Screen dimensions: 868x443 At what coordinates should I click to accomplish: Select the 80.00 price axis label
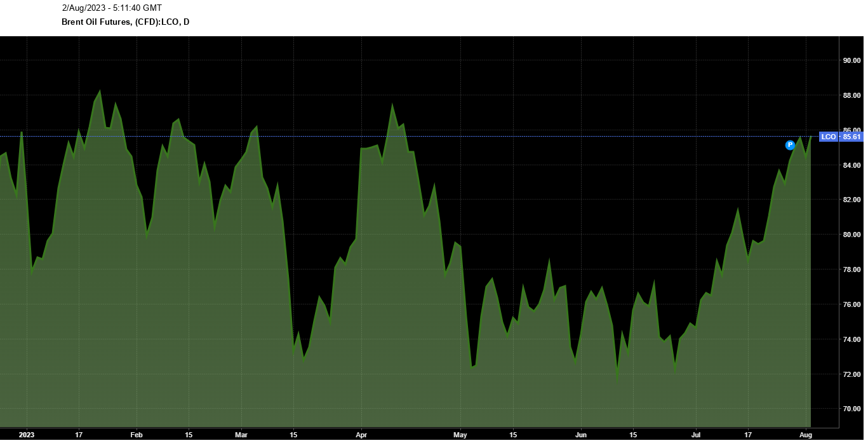click(x=851, y=235)
